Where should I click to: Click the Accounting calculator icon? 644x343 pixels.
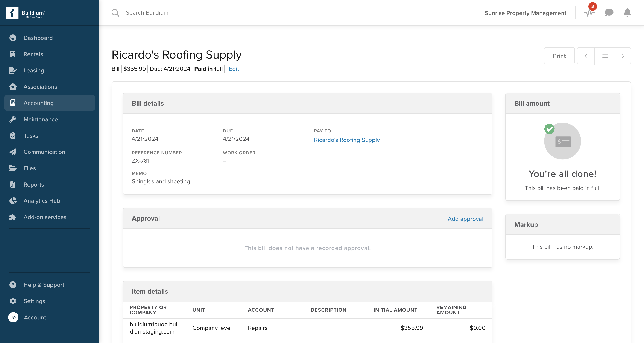(x=13, y=103)
